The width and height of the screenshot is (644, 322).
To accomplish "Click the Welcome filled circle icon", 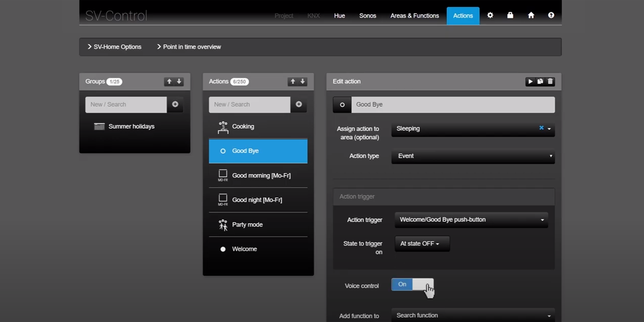I will 223,250.
